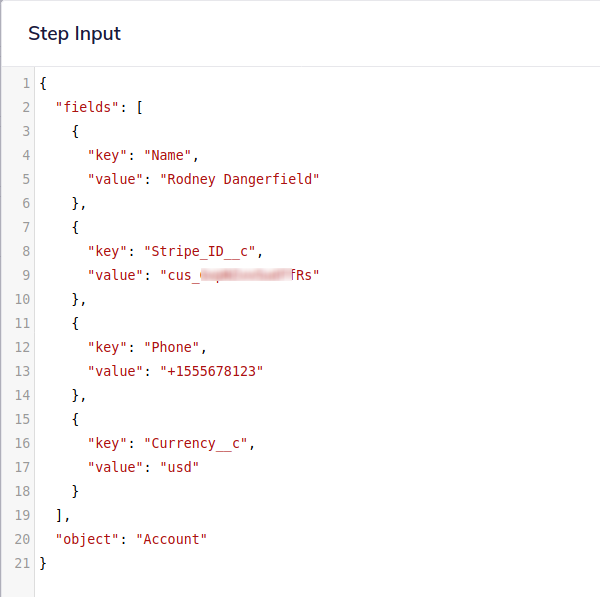Click the Step Input panel heading
600x597 pixels.
(74, 34)
